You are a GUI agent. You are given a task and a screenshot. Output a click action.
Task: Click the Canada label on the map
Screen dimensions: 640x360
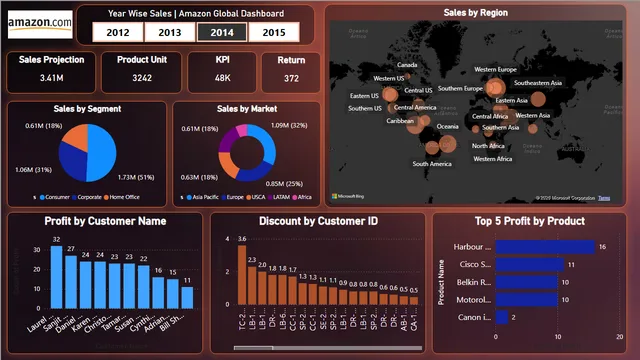point(407,65)
